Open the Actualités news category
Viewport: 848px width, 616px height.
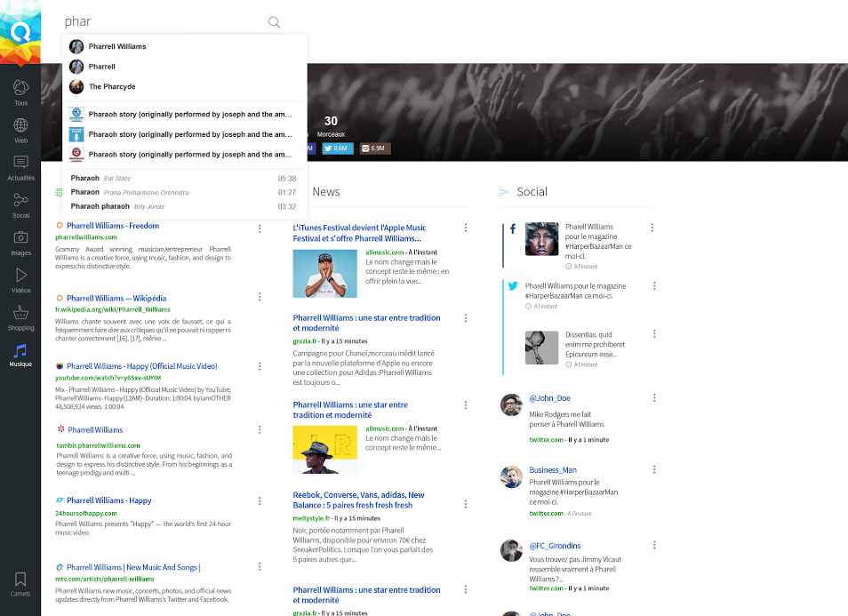click(20, 167)
